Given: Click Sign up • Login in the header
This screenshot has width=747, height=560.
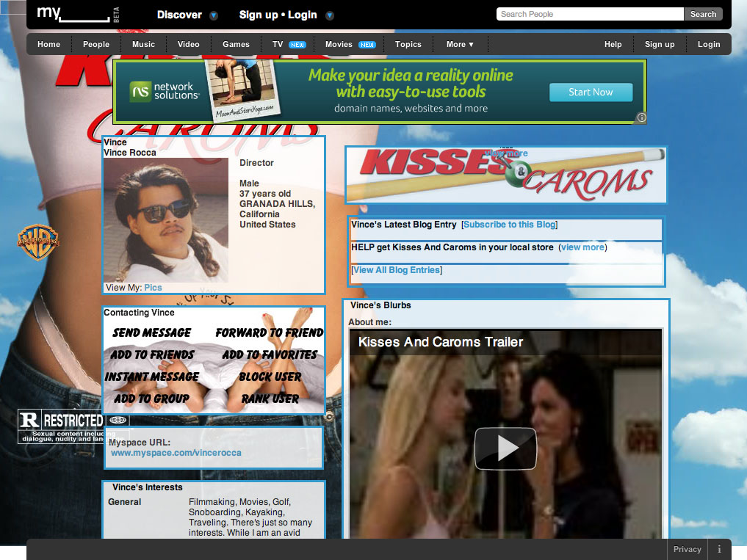Looking at the screenshot, I should [278, 15].
